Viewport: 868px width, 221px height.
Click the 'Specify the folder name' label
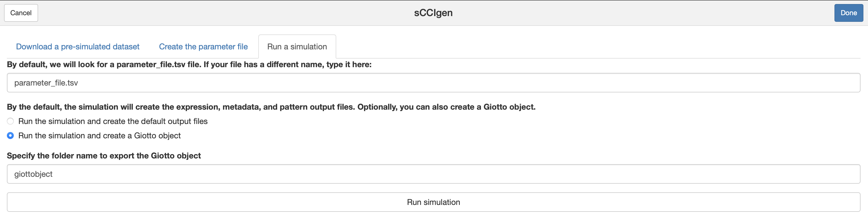click(x=104, y=156)
